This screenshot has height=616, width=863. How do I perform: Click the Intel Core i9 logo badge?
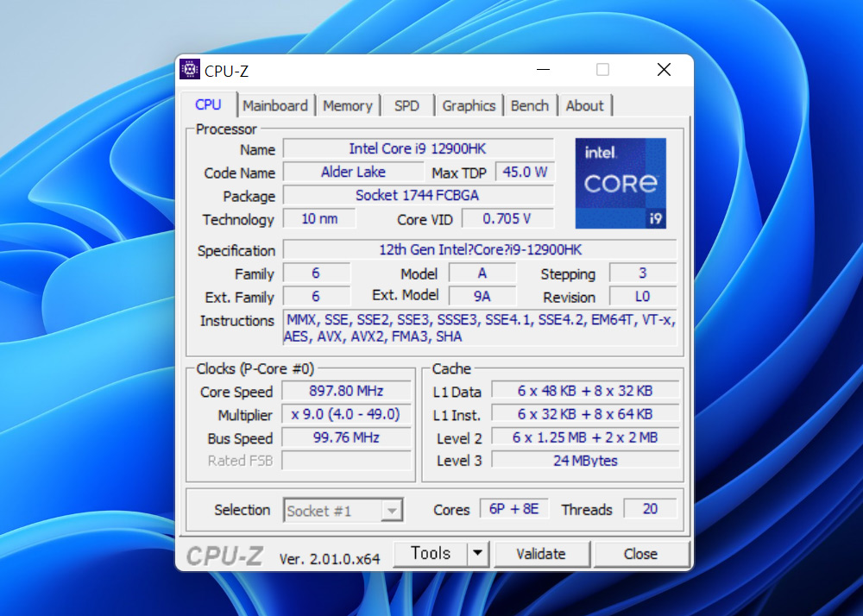point(620,183)
